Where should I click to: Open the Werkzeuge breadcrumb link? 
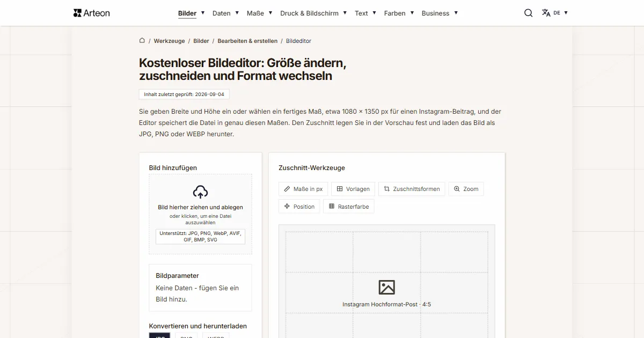point(169,41)
